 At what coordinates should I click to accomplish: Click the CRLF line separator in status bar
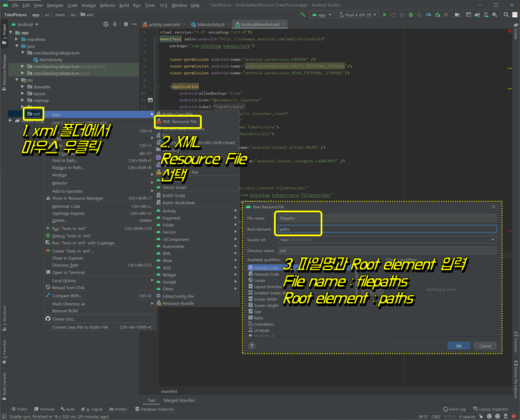tap(436, 416)
